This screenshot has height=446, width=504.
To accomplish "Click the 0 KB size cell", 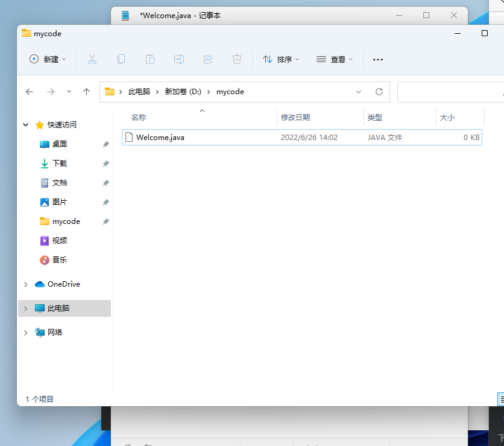I will click(x=471, y=138).
